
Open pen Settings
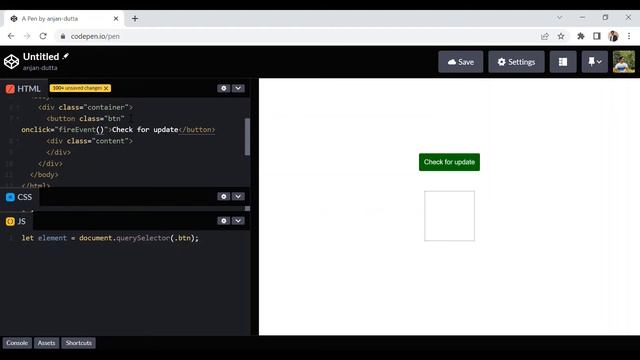point(516,62)
